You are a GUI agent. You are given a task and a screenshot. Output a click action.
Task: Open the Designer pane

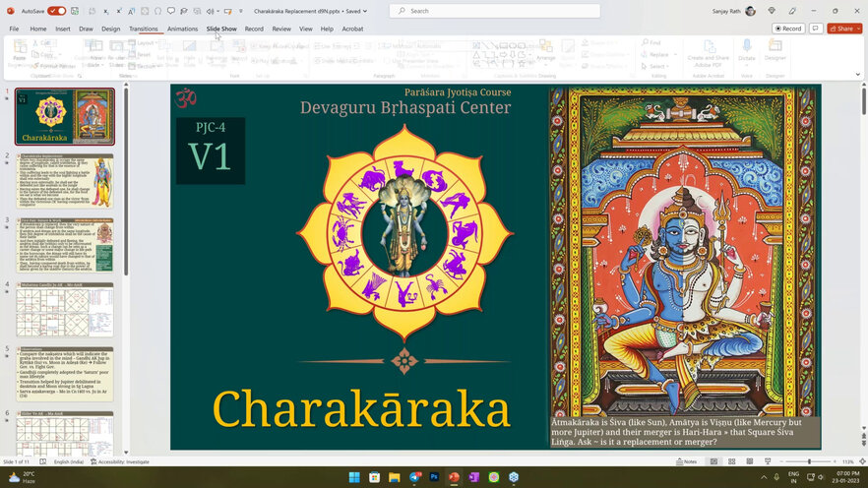tap(775, 48)
